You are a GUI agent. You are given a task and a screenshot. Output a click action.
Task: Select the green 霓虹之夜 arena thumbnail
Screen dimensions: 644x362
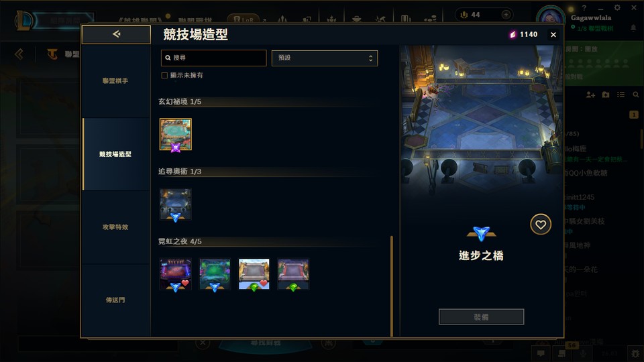coord(215,274)
